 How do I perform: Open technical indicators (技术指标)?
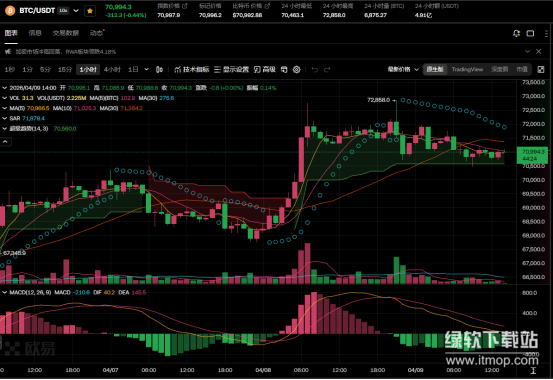point(192,70)
